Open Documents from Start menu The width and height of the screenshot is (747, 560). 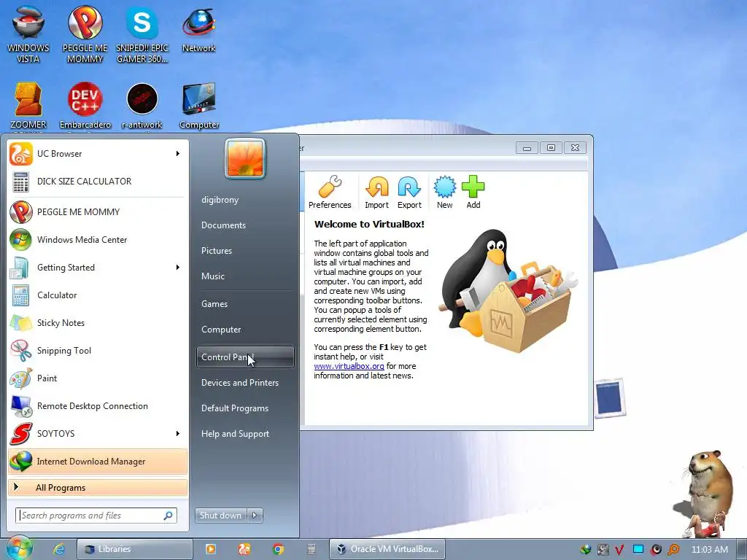(245, 225)
